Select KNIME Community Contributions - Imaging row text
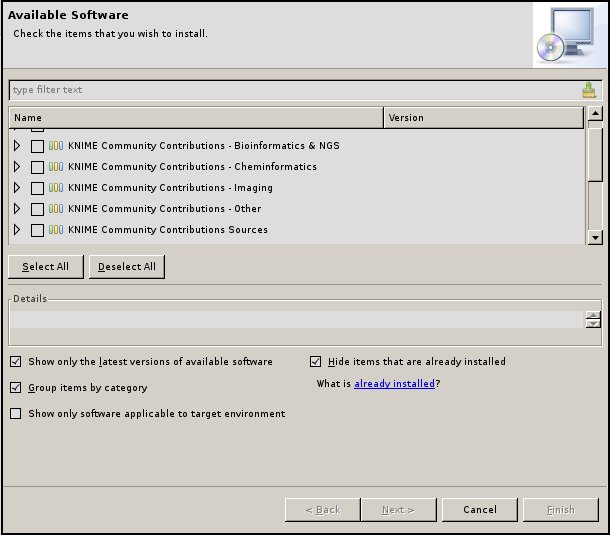 [x=170, y=188]
